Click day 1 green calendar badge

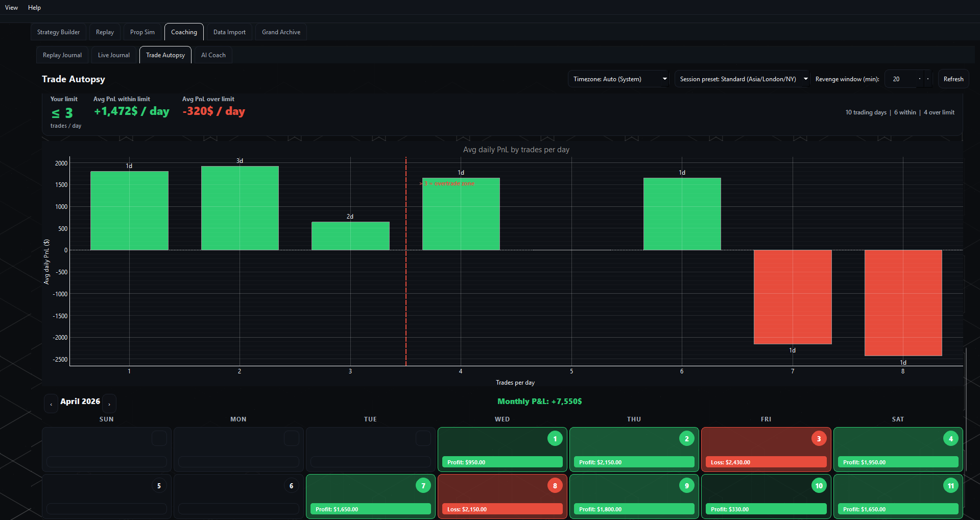[555, 439]
